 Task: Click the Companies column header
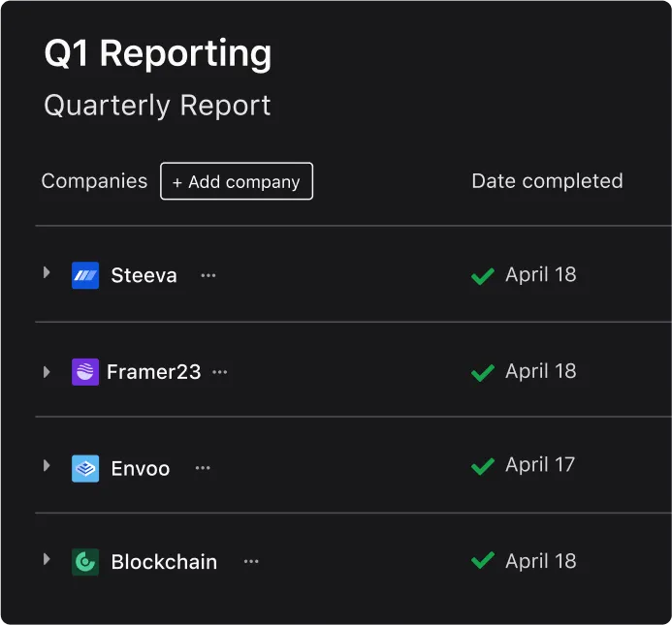point(95,181)
